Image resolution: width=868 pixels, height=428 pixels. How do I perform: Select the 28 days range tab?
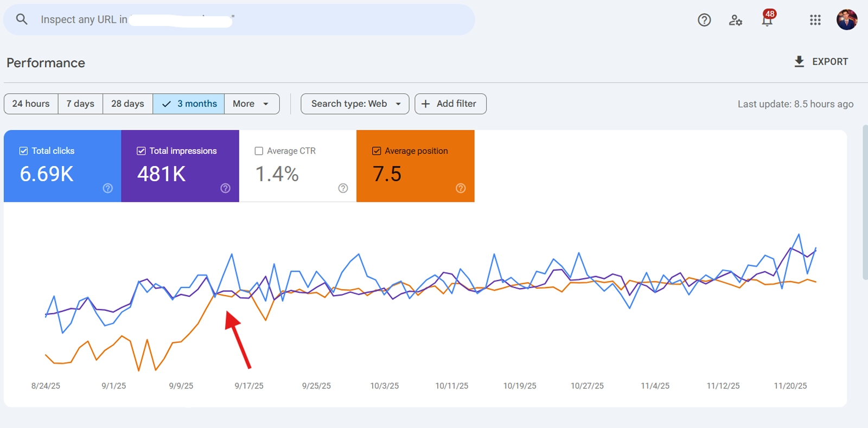127,104
